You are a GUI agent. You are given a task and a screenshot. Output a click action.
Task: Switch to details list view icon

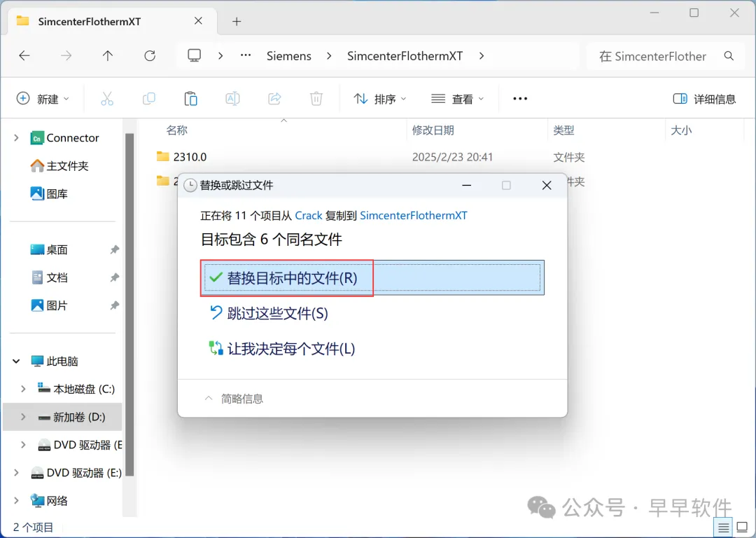[x=724, y=527]
